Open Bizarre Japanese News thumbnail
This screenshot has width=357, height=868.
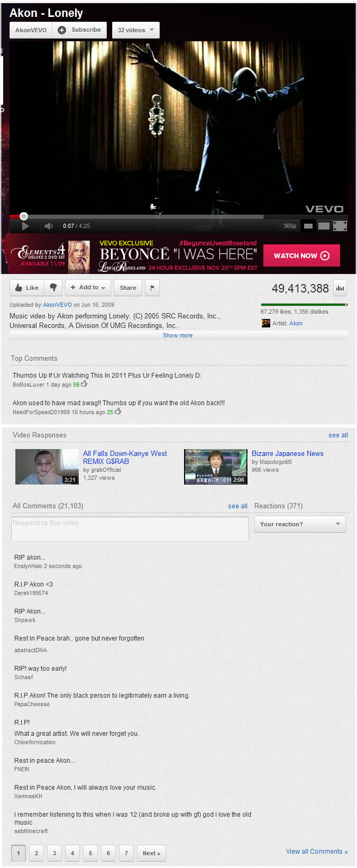(x=215, y=467)
